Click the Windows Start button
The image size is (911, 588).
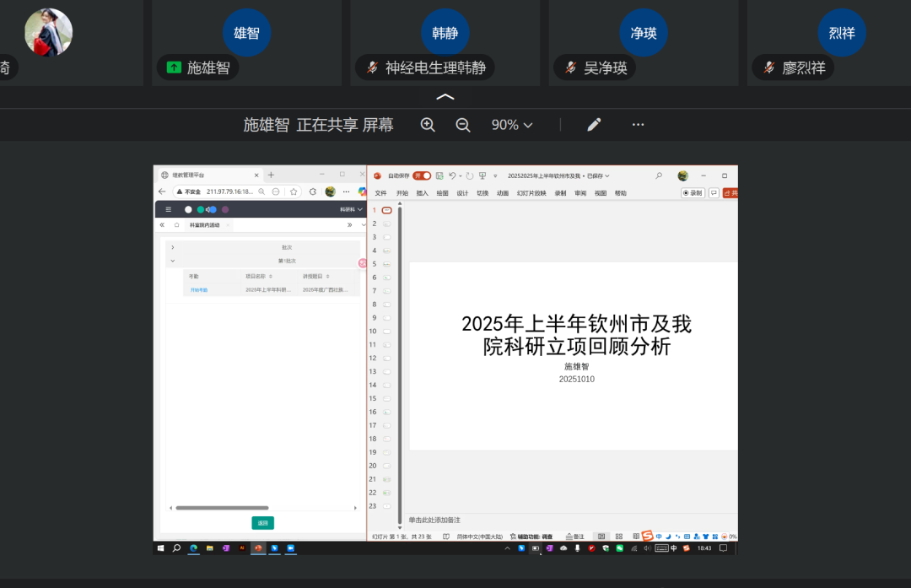point(160,548)
